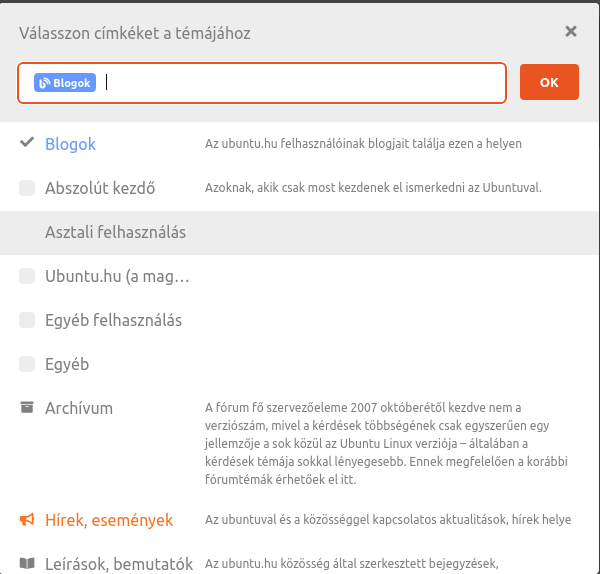Choose the Archívum tag entry
Screen dimensions: 600x574
(x=79, y=408)
